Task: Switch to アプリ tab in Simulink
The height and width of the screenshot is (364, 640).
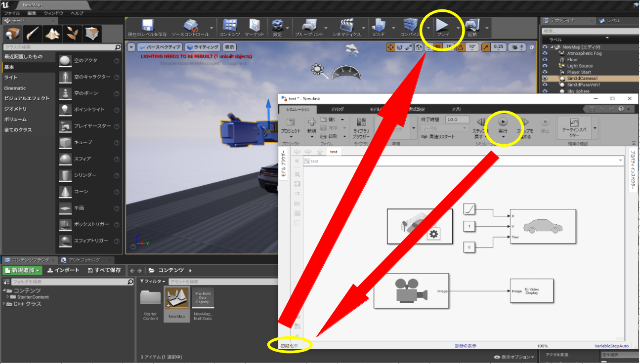Action: click(456, 109)
